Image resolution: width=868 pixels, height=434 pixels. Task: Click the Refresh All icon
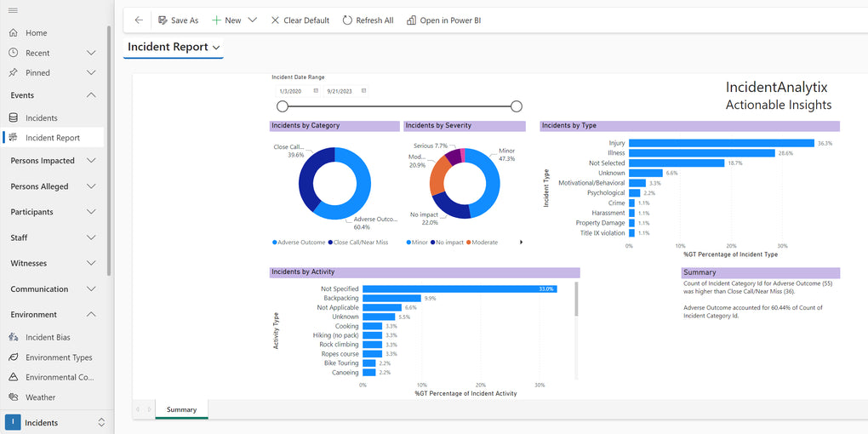(x=347, y=20)
